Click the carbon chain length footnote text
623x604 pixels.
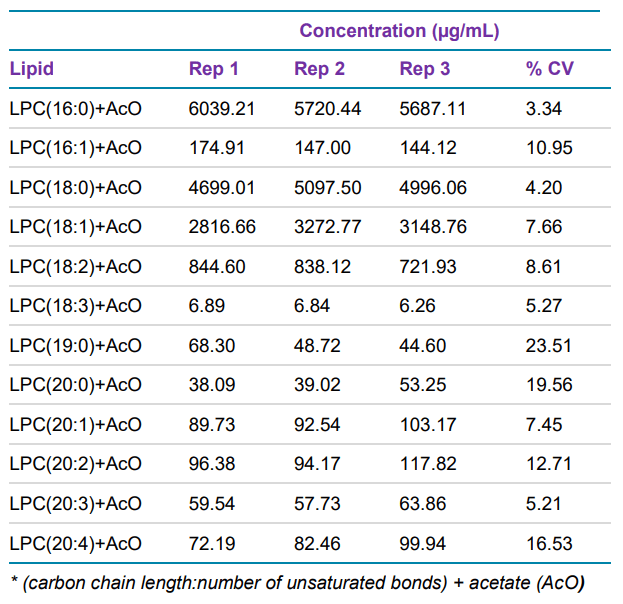(x=297, y=581)
